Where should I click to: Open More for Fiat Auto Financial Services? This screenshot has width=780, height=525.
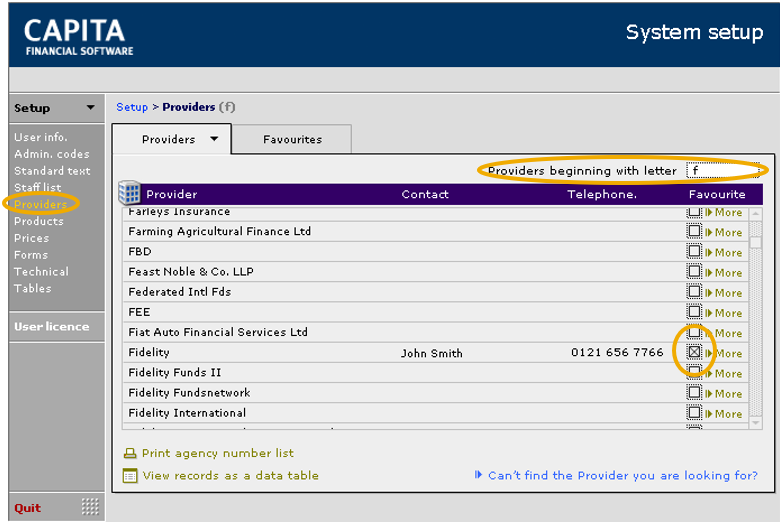pyautogui.click(x=724, y=333)
